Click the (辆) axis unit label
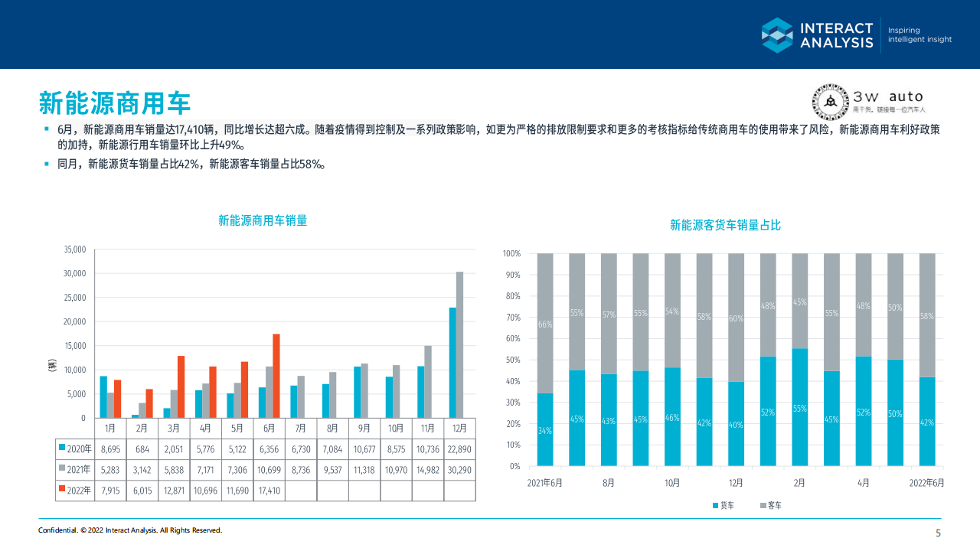The height and width of the screenshot is (551, 980). coord(53,364)
